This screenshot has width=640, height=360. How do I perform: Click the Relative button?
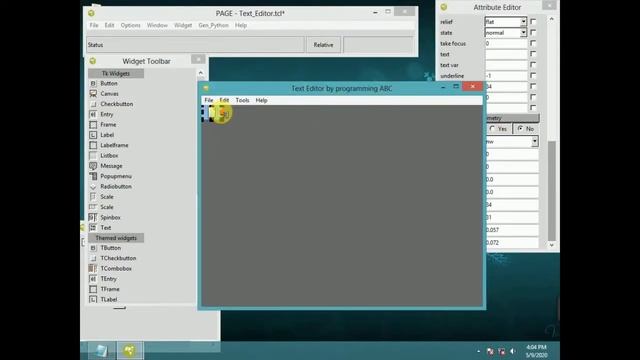coord(323,45)
